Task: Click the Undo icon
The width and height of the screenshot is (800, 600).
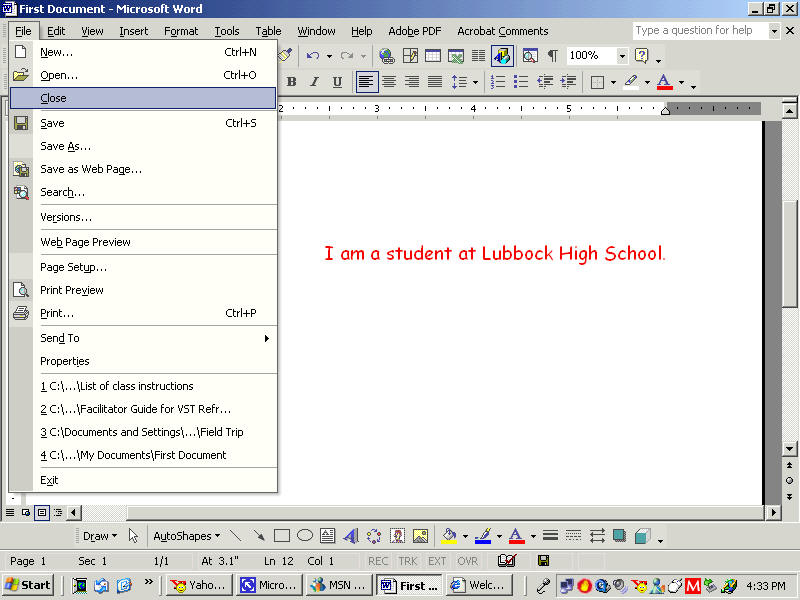Action: tap(313, 55)
